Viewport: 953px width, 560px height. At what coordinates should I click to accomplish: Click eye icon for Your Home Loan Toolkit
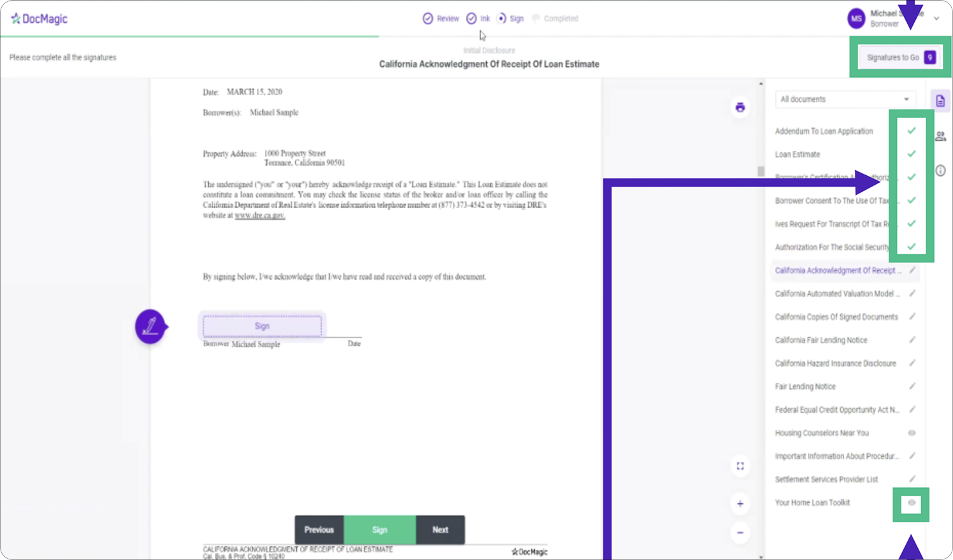point(912,503)
